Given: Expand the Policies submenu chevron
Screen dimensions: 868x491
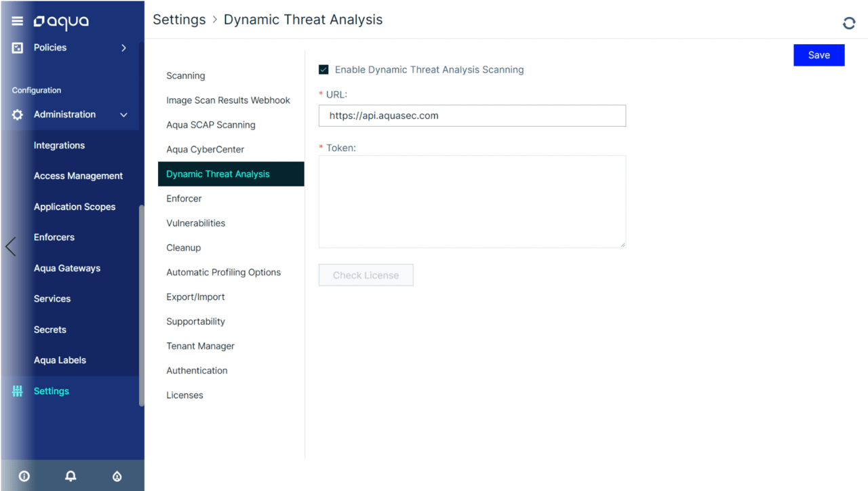Looking at the screenshot, I should (123, 47).
